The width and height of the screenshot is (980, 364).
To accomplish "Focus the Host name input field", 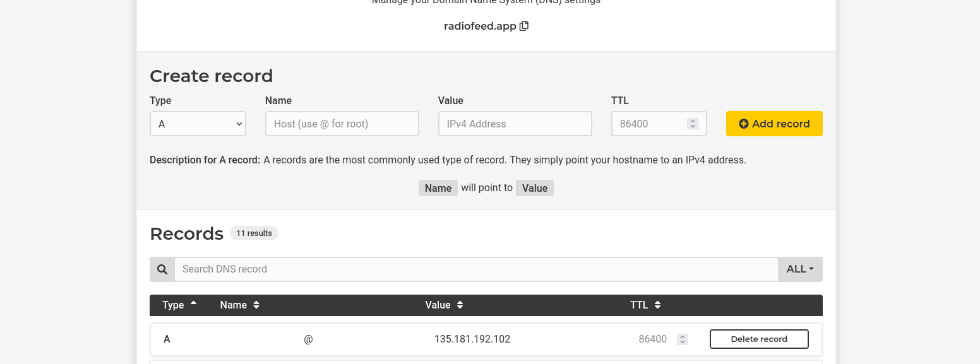I will point(342,124).
